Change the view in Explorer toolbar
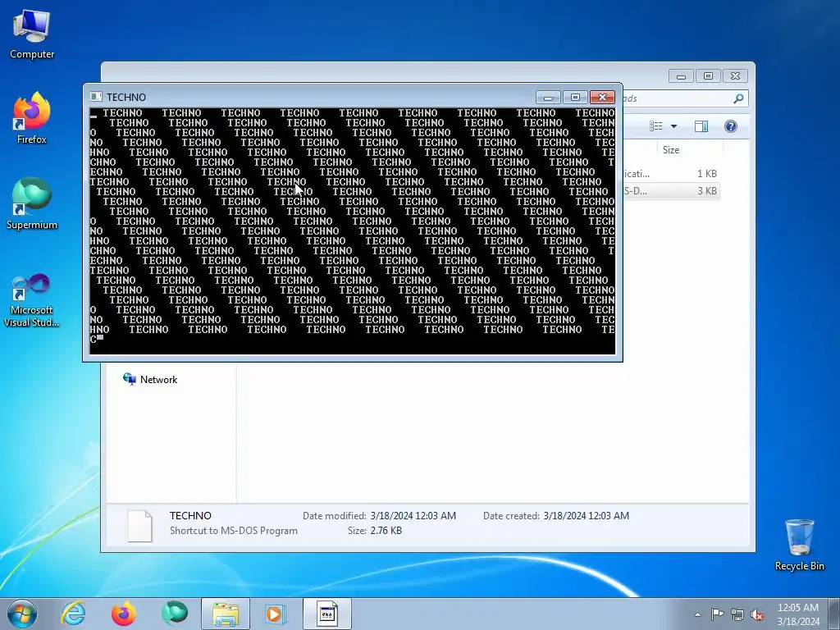Image resolution: width=840 pixels, height=630 pixels. [656, 126]
